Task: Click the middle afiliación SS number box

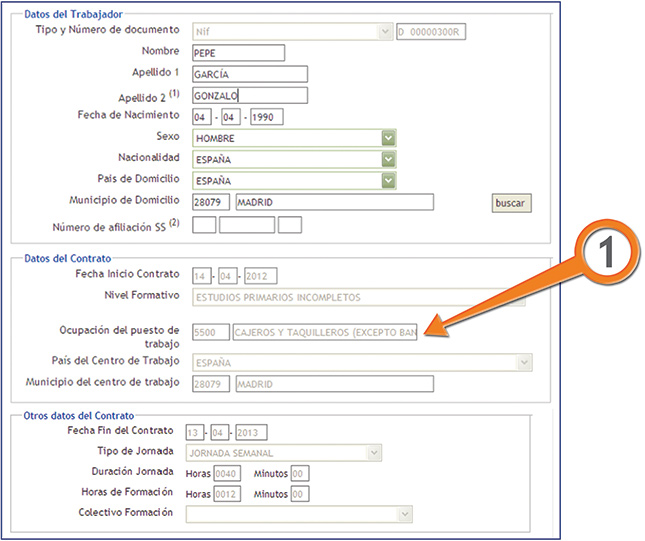Action: coord(247,225)
